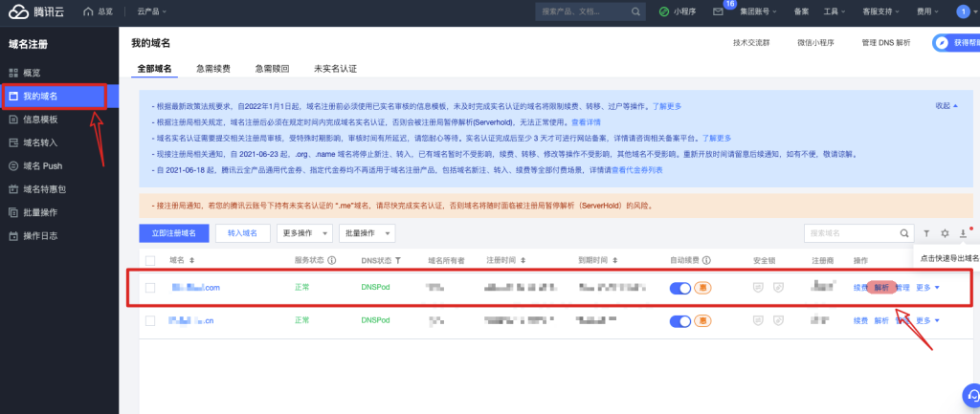
Task: Open the mail notifications envelope icon
Action: (x=718, y=11)
